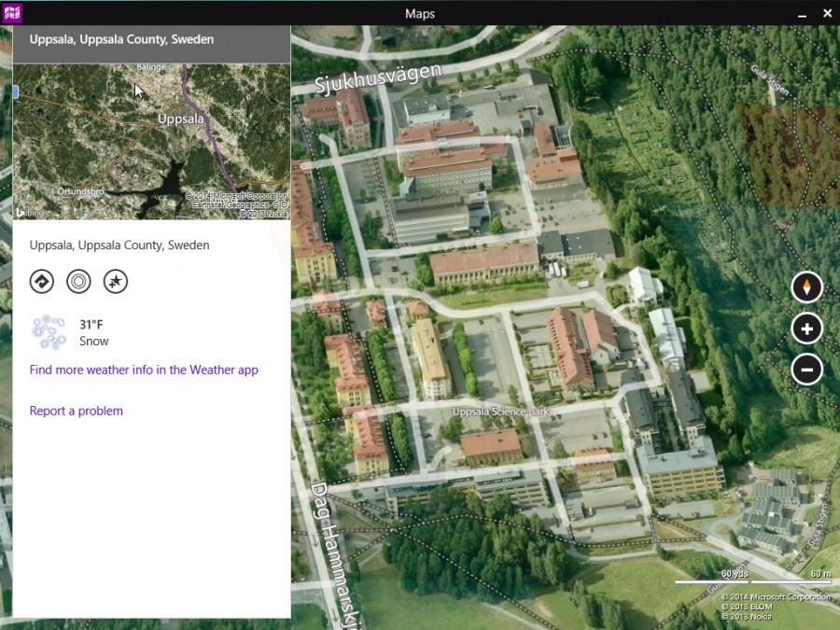Click the snow weather icon
This screenshot has height=630, width=840.
point(49,332)
